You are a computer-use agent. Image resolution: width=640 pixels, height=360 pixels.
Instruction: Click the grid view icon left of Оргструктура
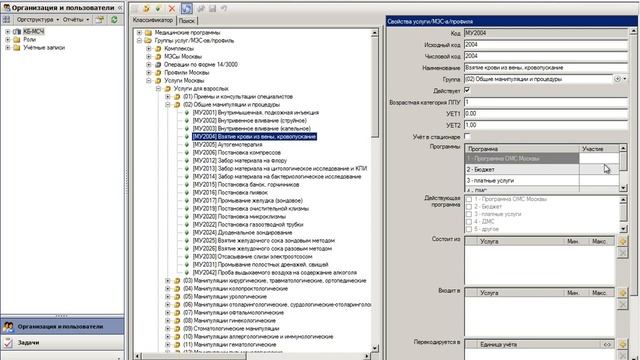coord(6,20)
